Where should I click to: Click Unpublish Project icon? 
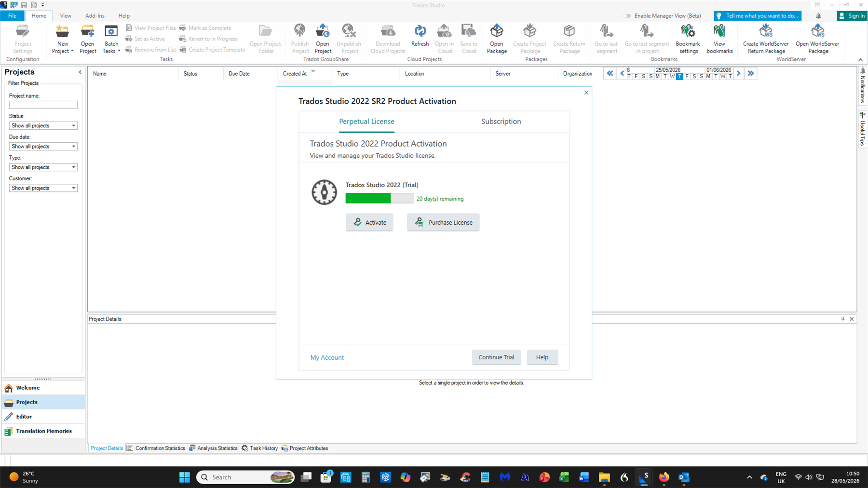click(x=349, y=39)
